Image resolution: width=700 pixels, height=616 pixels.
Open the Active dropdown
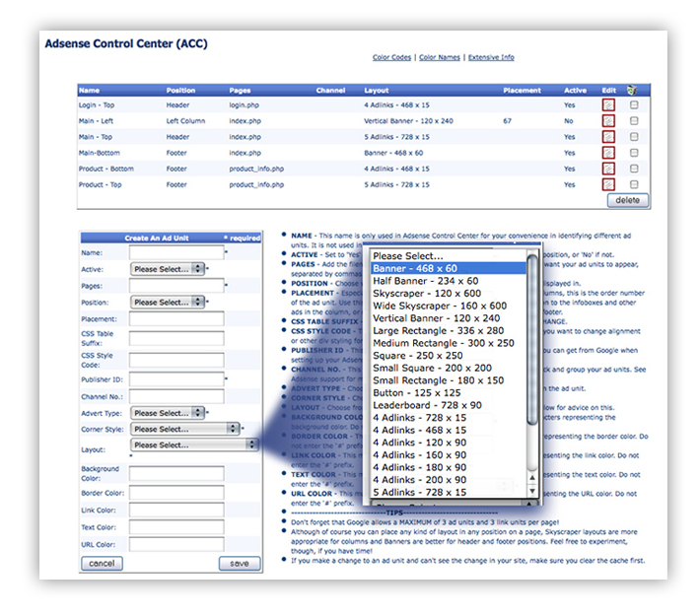pos(168,269)
